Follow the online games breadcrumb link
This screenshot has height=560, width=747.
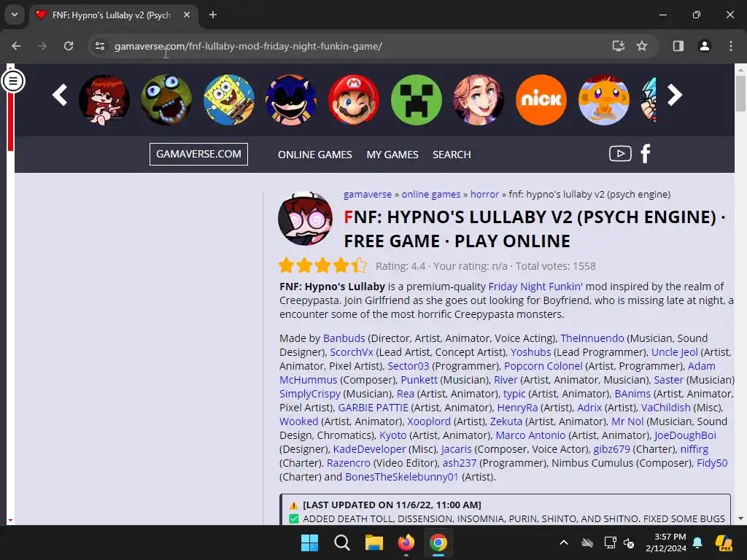click(431, 194)
